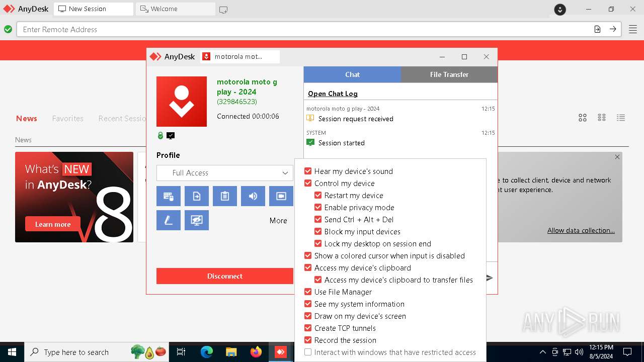Show hidden system tray icons
Image resolution: width=644 pixels, height=362 pixels.
(542, 352)
